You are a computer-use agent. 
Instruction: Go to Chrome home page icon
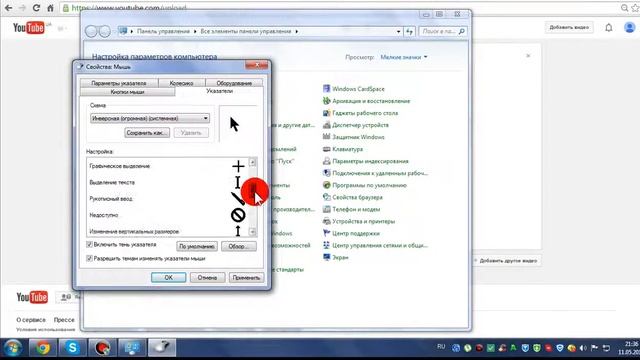(51, 8)
